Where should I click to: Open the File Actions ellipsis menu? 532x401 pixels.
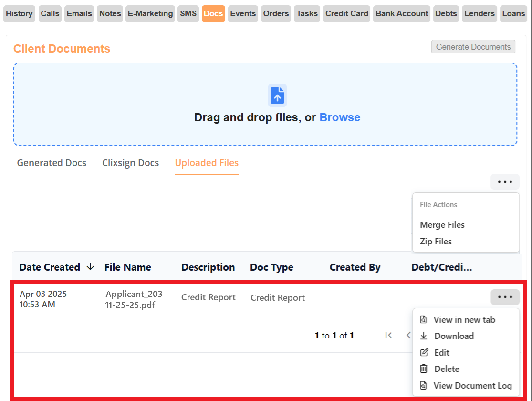pos(505,181)
